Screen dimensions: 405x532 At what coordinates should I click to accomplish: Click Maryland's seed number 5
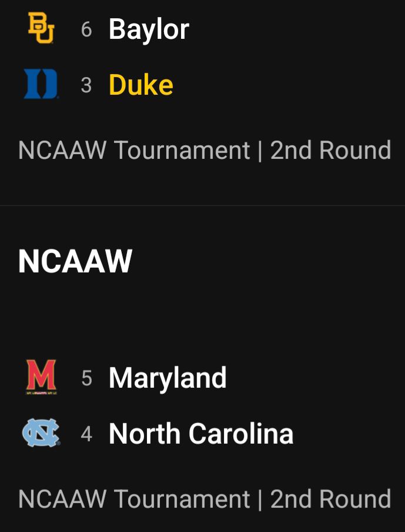[86, 378]
